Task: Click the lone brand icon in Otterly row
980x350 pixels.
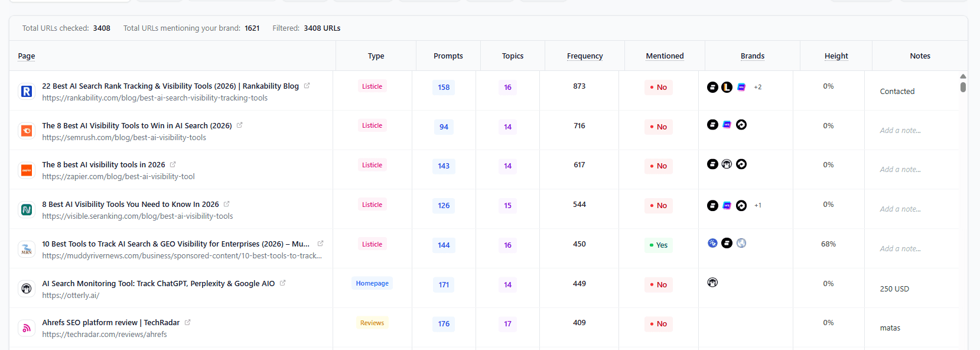Action: point(713,282)
